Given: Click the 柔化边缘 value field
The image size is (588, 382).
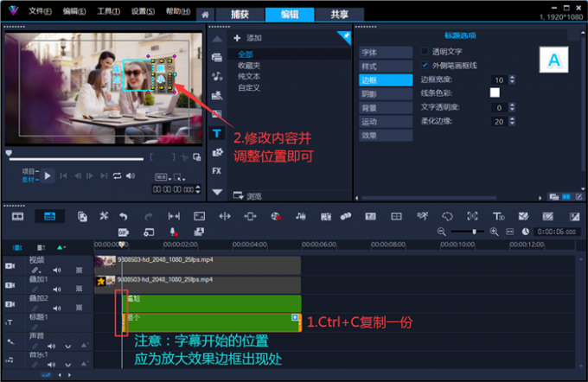Looking at the screenshot, I should point(499,122).
